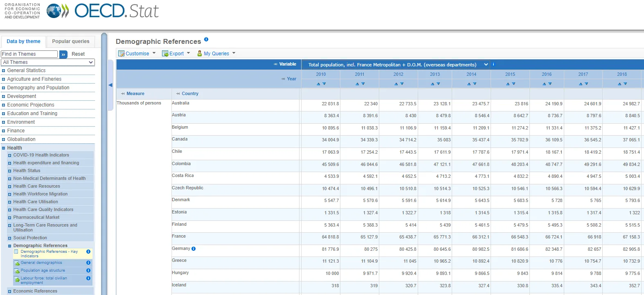
Task: Open Labour force total civilian employment dataset
Action: [x=44, y=281]
